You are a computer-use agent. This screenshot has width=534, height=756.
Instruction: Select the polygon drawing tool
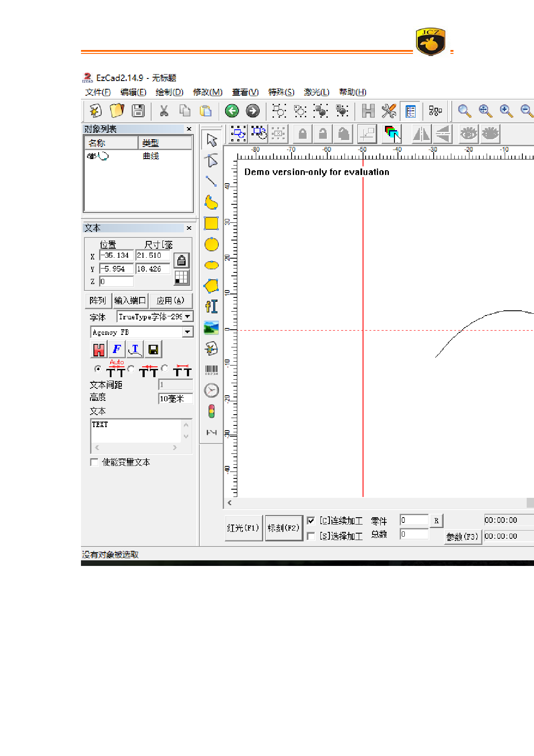(x=211, y=285)
